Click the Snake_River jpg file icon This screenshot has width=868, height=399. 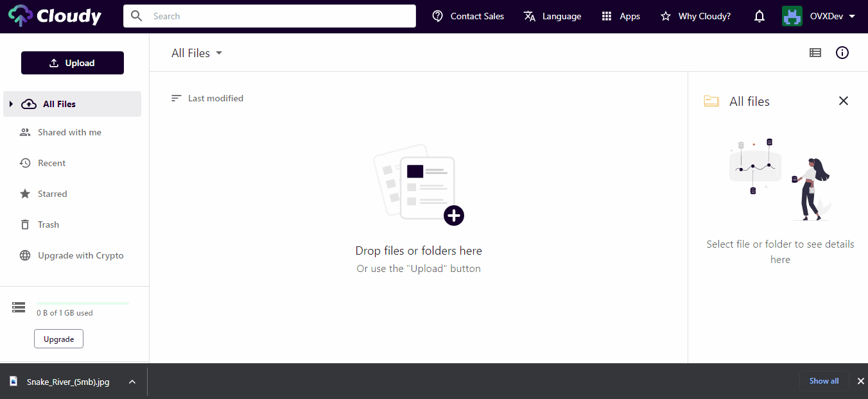coord(13,382)
